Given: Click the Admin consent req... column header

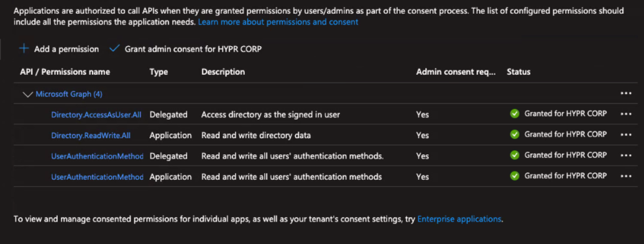Looking at the screenshot, I should coord(456,72).
